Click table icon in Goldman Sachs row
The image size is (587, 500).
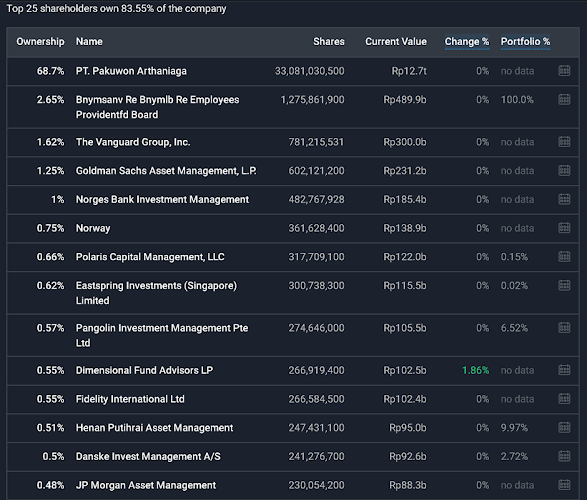pos(564,171)
